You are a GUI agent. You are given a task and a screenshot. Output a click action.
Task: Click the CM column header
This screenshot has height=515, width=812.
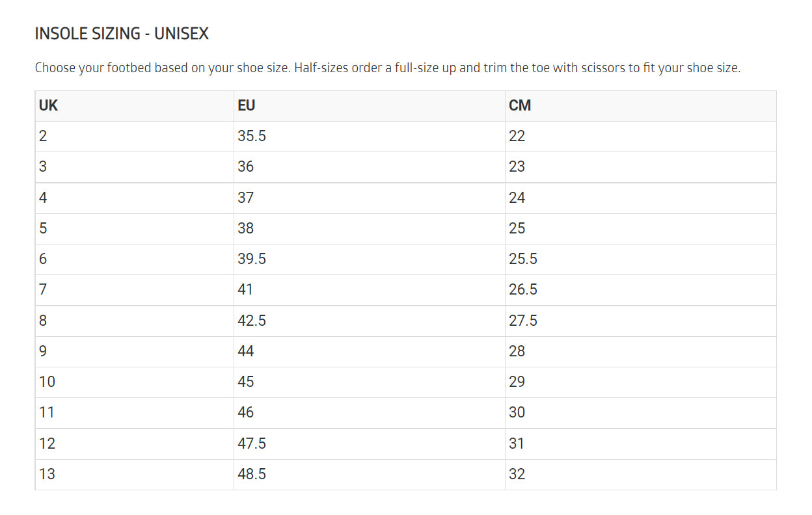[x=520, y=105]
